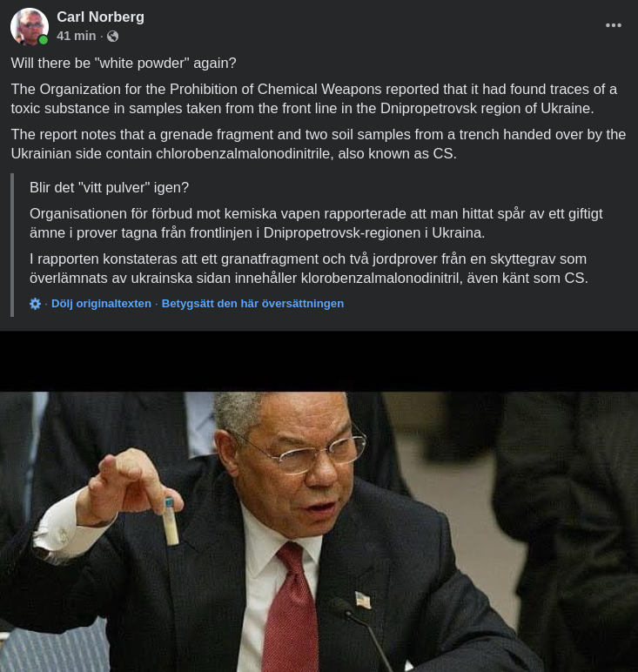
Task: Click the paragraph starting 'I rapporten konstateras'
Action: pyautogui.click(x=308, y=269)
